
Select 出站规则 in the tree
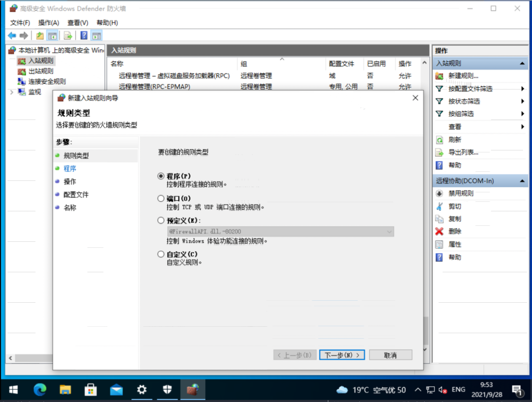pyautogui.click(x=41, y=71)
